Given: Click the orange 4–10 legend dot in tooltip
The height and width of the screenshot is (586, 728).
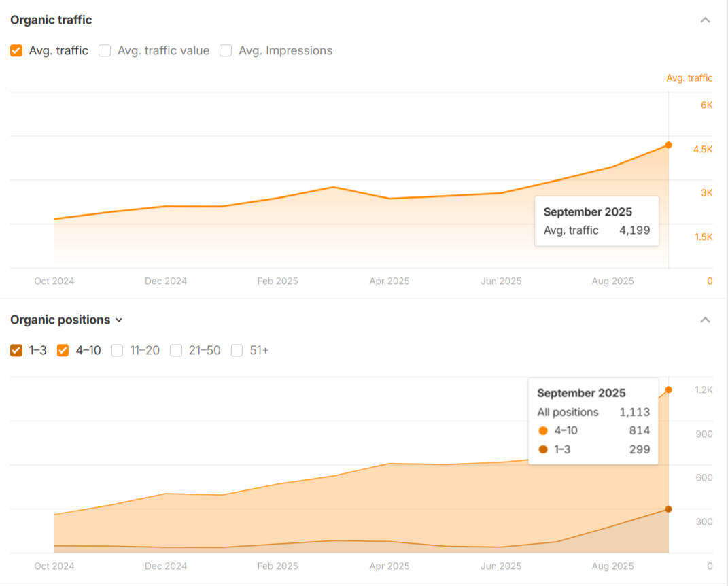Looking at the screenshot, I should click(x=542, y=430).
